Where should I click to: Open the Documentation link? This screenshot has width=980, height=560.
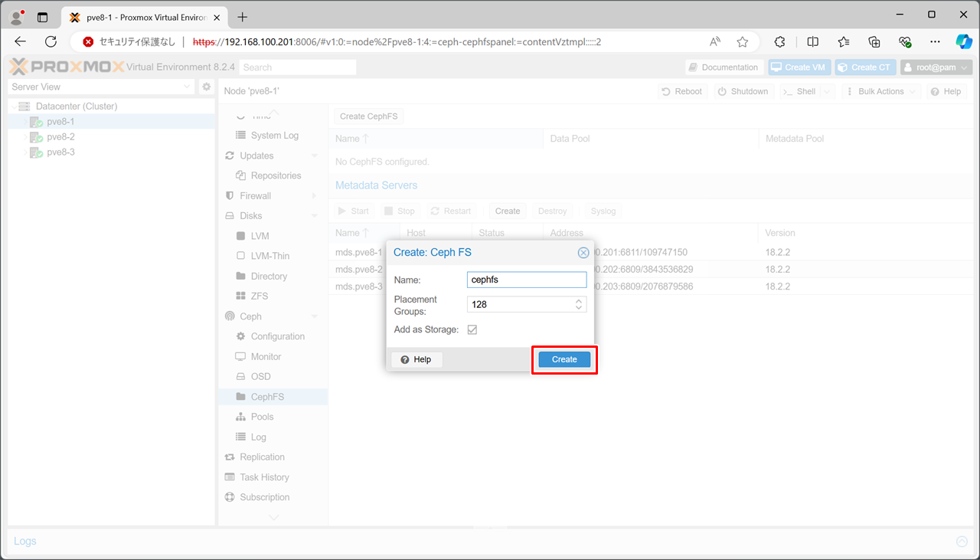[724, 67]
